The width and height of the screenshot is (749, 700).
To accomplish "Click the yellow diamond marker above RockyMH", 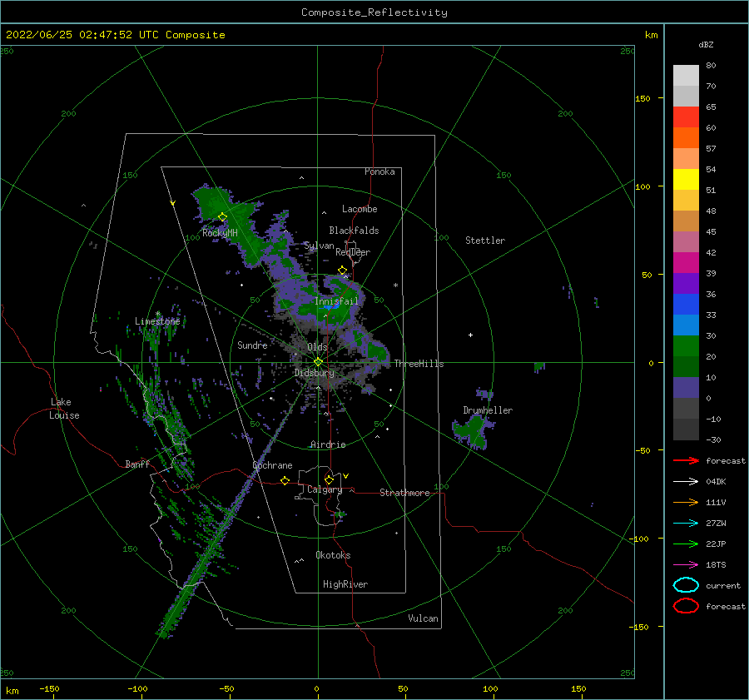I will [222, 217].
